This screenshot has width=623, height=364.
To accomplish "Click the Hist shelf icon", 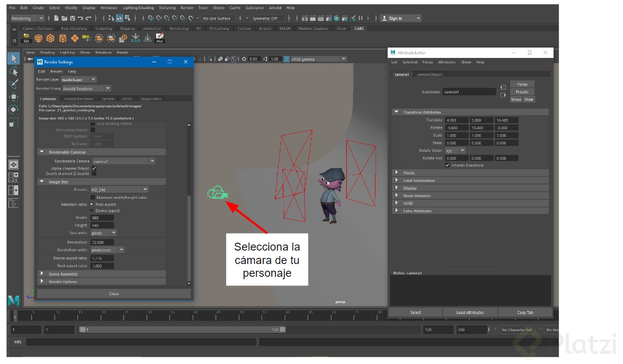I will [160, 38].
